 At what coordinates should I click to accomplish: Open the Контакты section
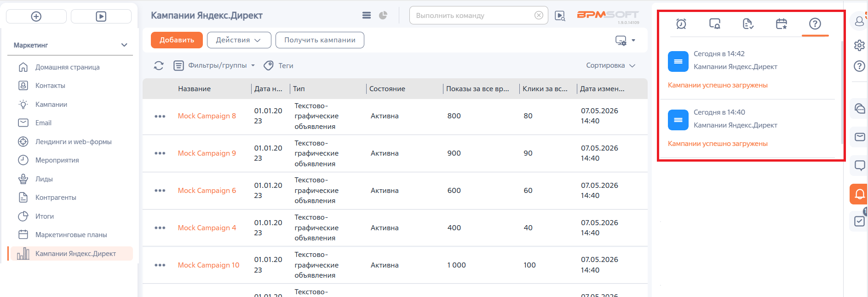click(50, 86)
